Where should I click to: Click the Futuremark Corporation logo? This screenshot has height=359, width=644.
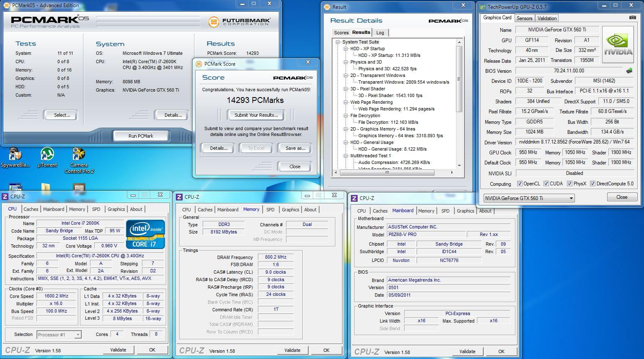pos(240,21)
